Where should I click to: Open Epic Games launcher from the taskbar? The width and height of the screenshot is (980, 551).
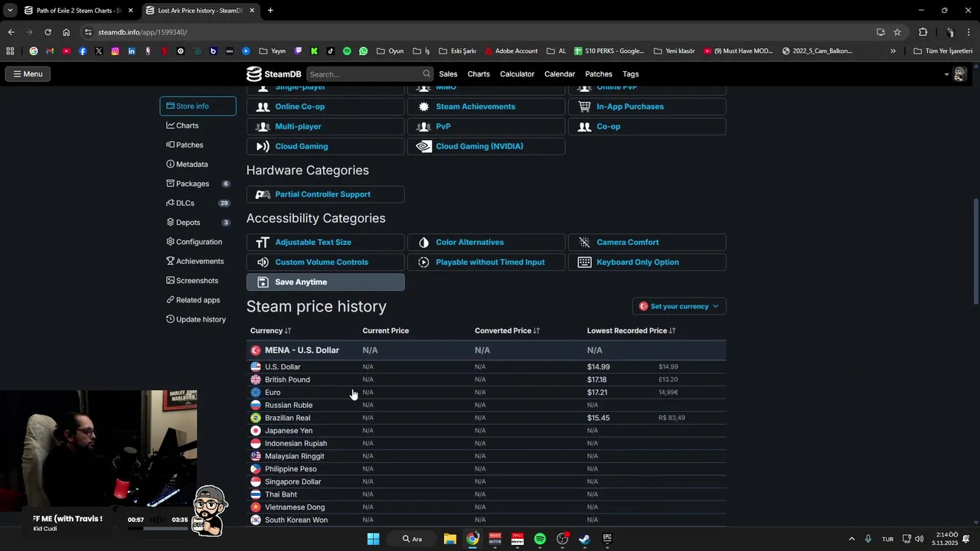[607, 539]
